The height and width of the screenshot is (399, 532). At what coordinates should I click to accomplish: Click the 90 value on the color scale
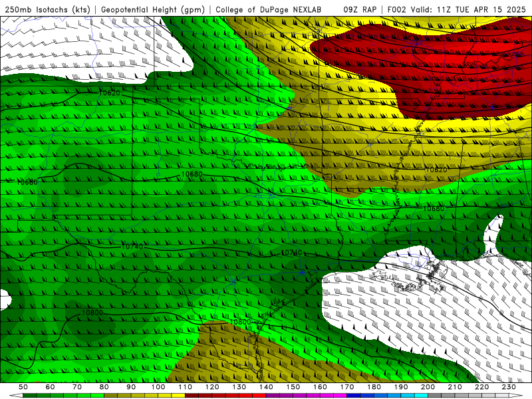[131, 387]
